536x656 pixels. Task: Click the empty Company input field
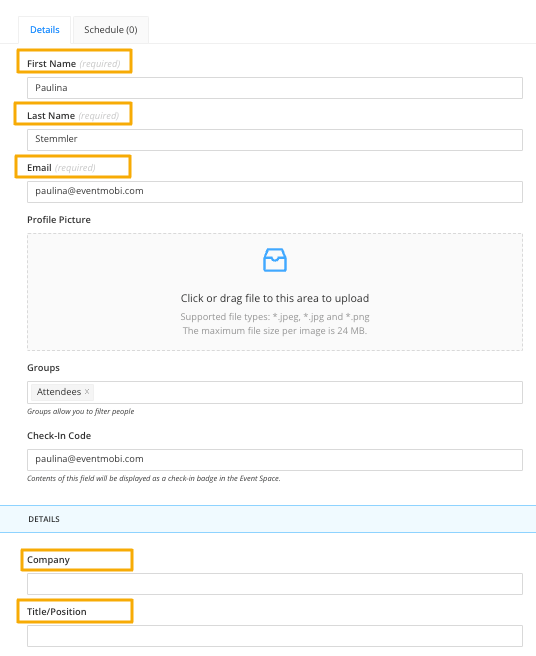click(275, 584)
